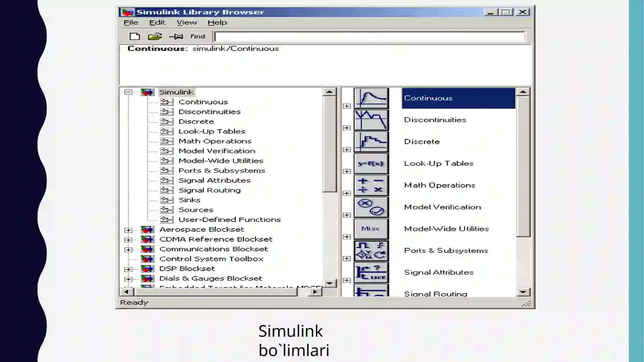Select the Discontinuities library block icon
This screenshot has width=644, height=362.
tap(371, 120)
